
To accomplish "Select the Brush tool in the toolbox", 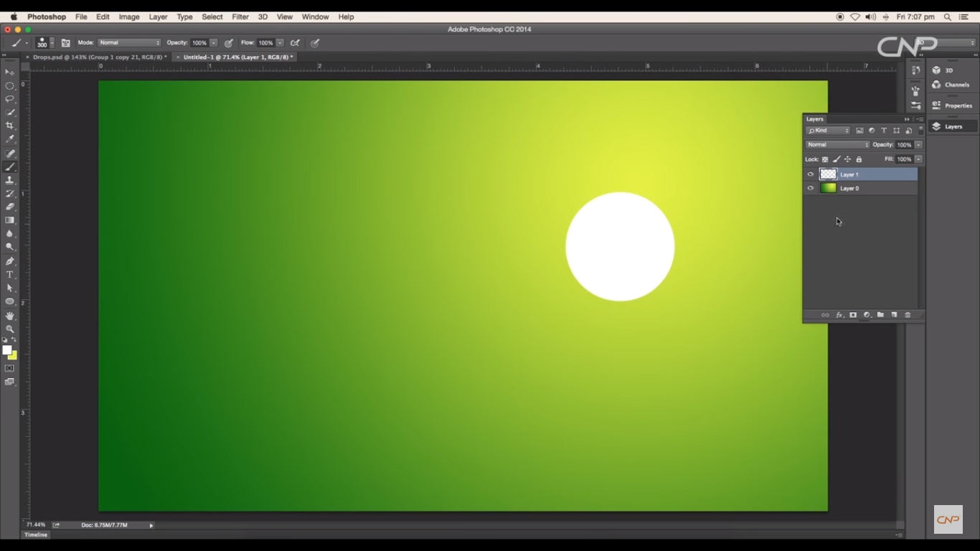I will click(10, 167).
